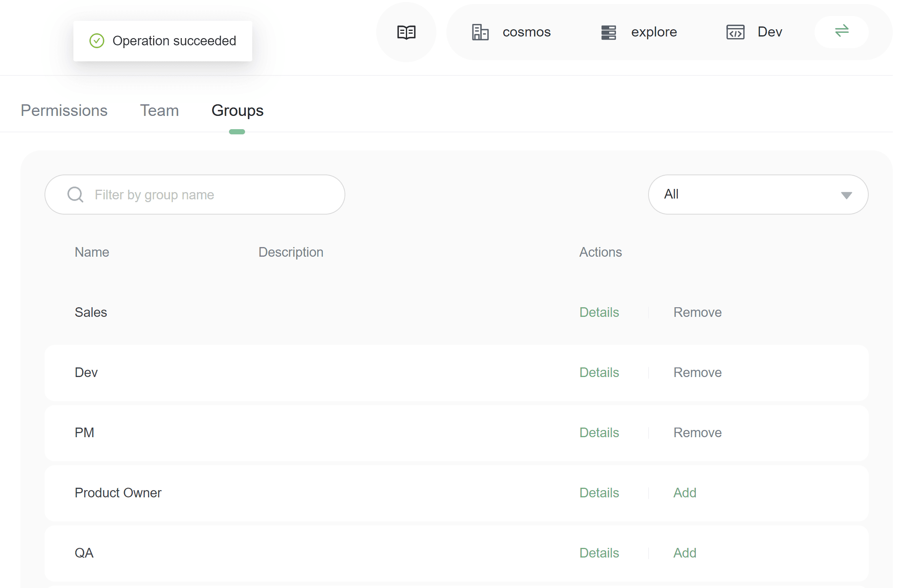The height and width of the screenshot is (588, 906).
Task: Click the Dev environment code window icon
Action: [x=735, y=32]
